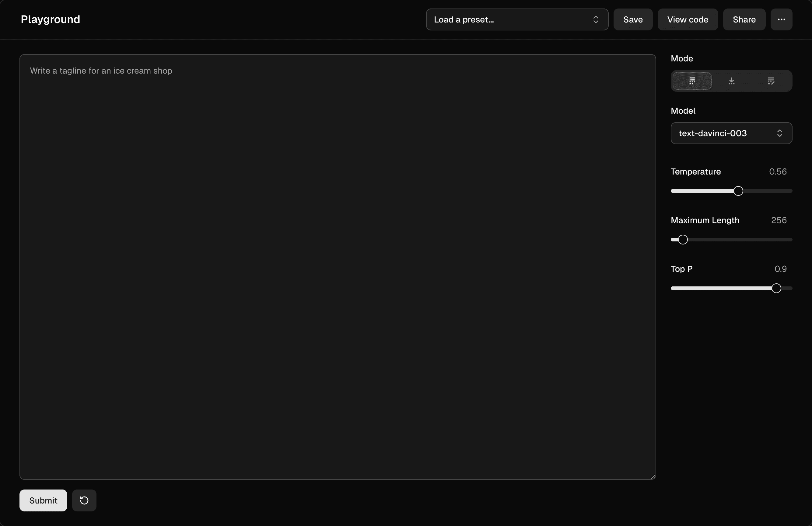Click the Top P label
The image size is (812, 526).
click(681, 269)
